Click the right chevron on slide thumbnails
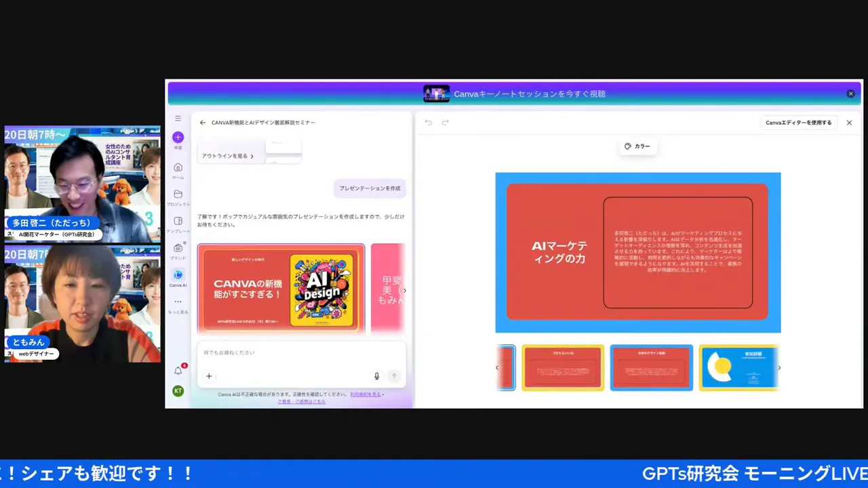The height and width of the screenshot is (488, 868). [778, 367]
